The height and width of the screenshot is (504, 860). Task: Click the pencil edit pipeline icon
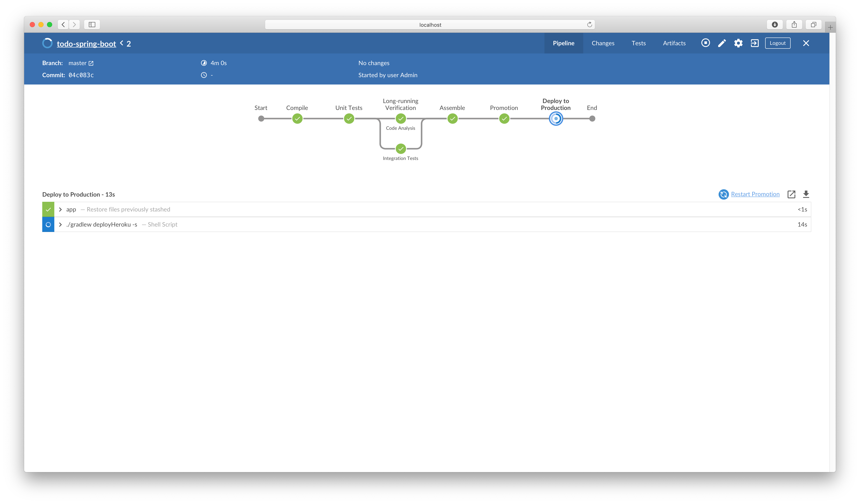(722, 43)
